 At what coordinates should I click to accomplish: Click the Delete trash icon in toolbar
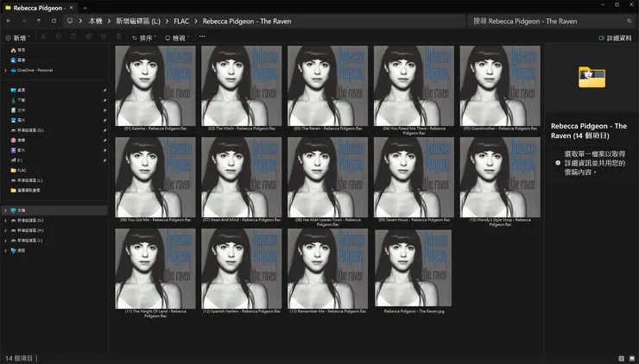pyautogui.click(x=118, y=37)
